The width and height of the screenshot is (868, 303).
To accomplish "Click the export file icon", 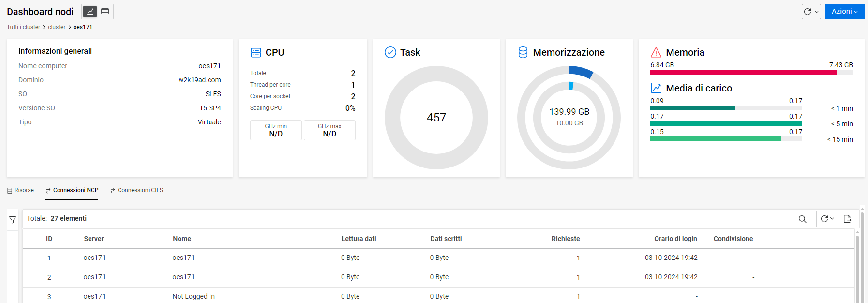I will pos(847,219).
